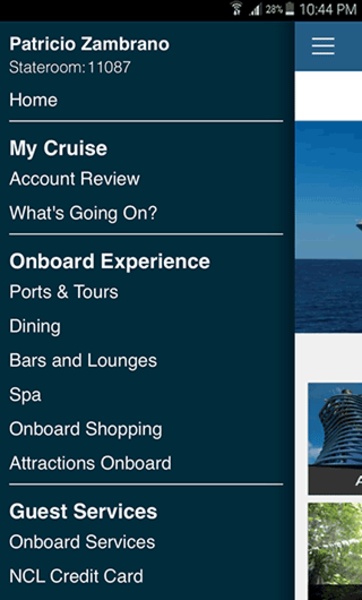Open Onboard Shopping
Screen dimensions: 362x600
coord(86,429)
